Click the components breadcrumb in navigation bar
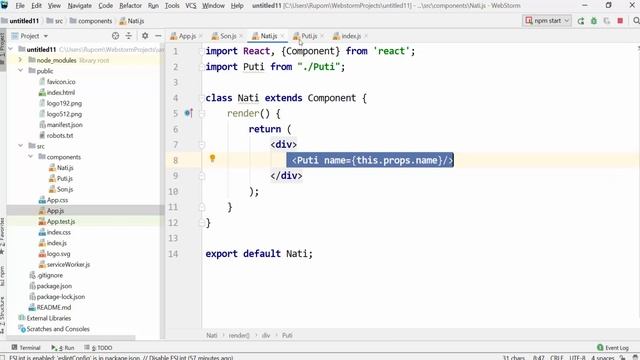Screen dimensions: 640x360 tap(91, 21)
